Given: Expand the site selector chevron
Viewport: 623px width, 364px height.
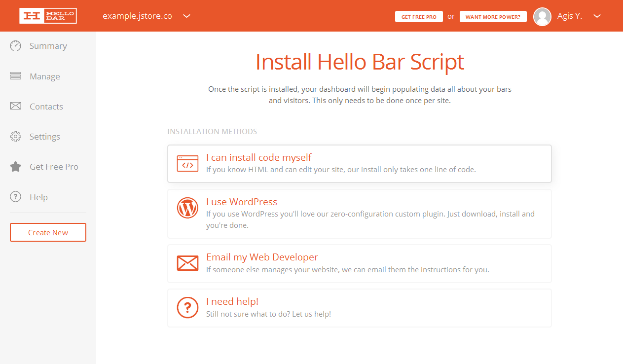Looking at the screenshot, I should coord(187,16).
